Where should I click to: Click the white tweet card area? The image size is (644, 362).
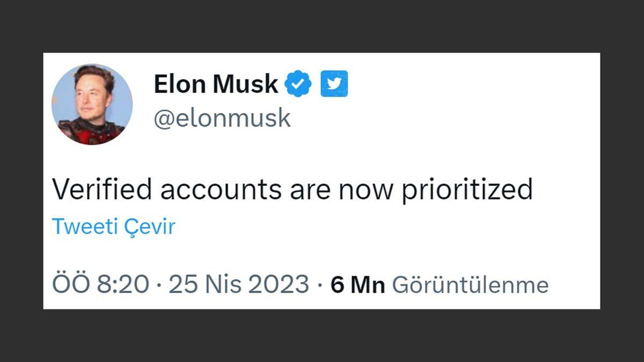click(322, 252)
